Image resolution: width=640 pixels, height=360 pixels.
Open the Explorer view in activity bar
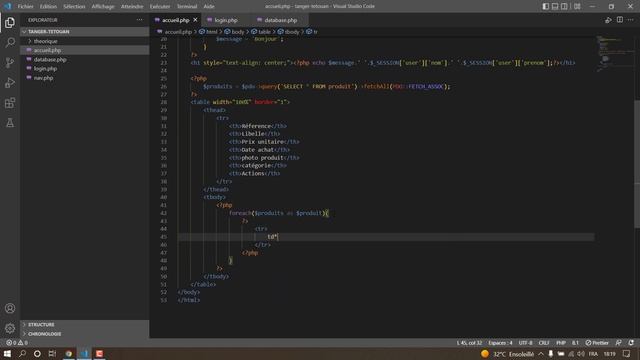10,22
